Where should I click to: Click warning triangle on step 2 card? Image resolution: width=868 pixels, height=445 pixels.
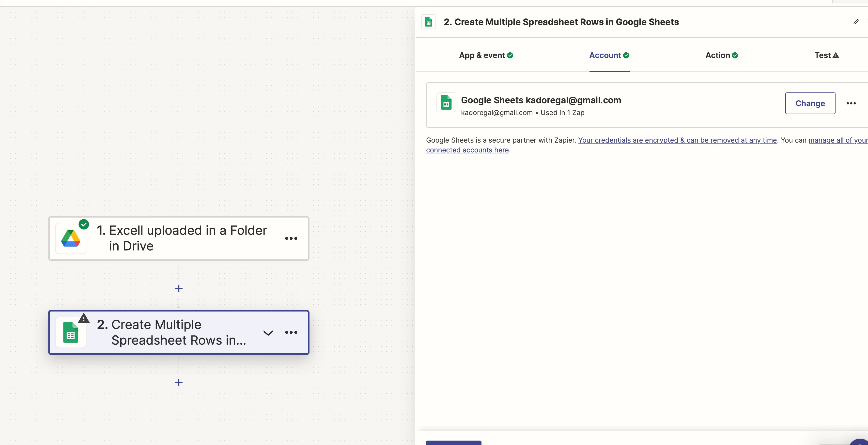click(84, 318)
